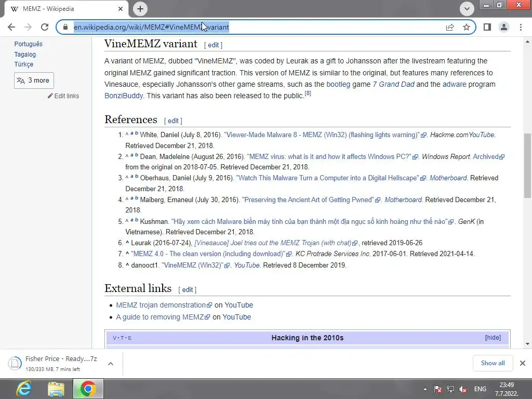The height and width of the screenshot is (399, 532).
Task: Click the Chrome taskbar icon
Action: point(88,389)
